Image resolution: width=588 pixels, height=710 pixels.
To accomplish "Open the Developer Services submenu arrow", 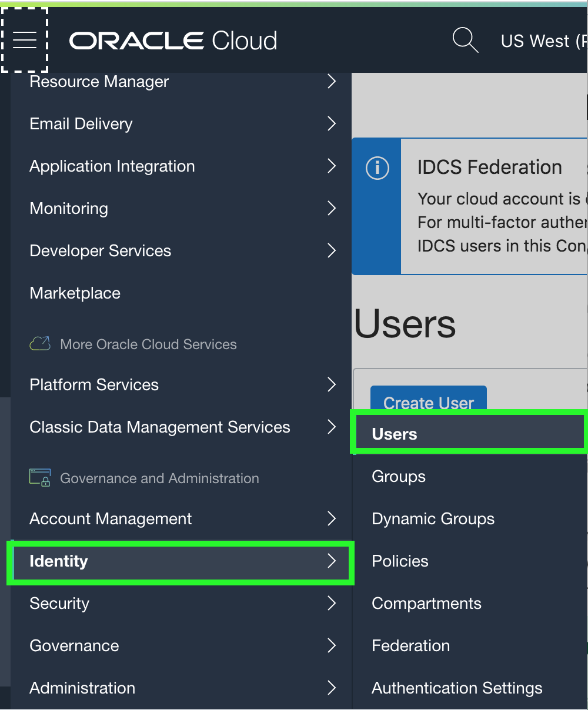I will (x=332, y=250).
